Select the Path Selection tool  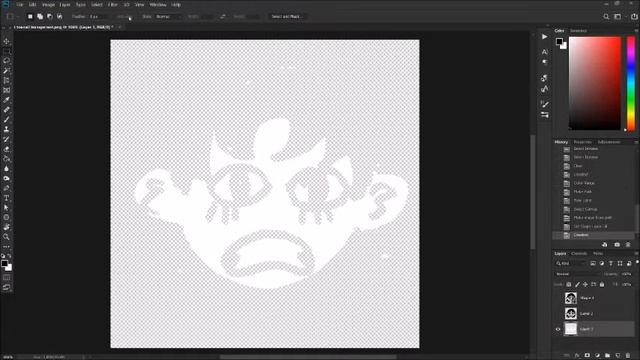[x=7, y=208]
